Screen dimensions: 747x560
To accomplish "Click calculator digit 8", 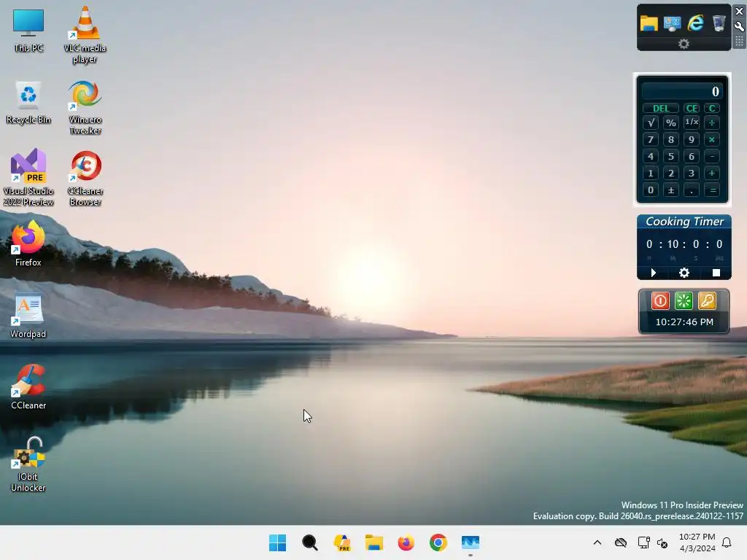I will pyautogui.click(x=671, y=139).
